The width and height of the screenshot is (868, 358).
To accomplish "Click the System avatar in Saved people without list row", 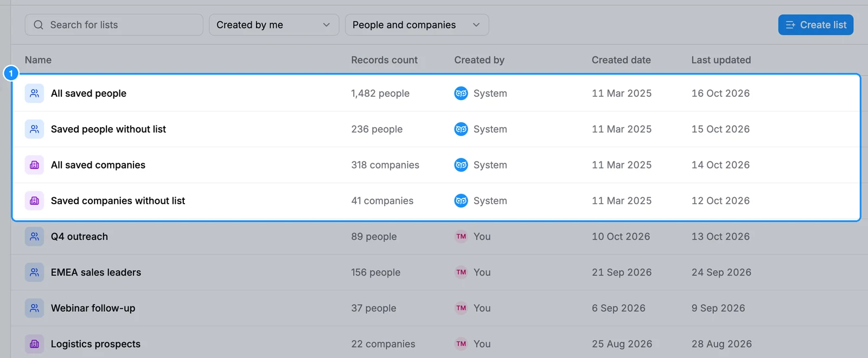I will [461, 129].
